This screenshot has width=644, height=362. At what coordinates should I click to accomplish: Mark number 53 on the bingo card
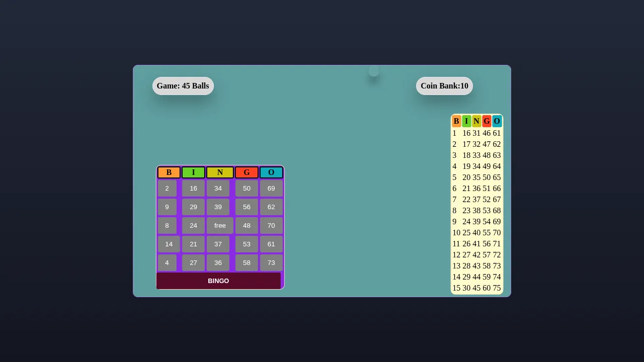pyautogui.click(x=247, y=244)
